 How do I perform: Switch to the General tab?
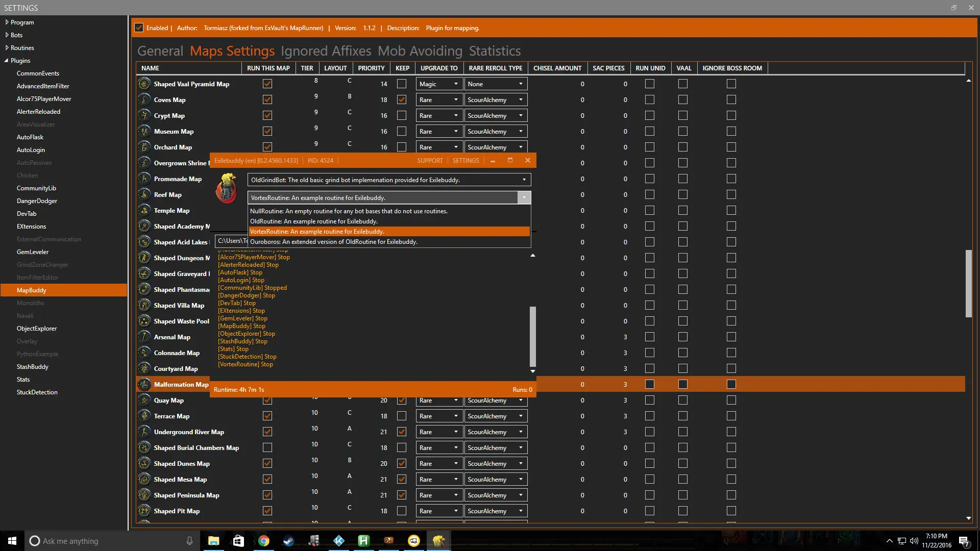(x=160, y=51)
